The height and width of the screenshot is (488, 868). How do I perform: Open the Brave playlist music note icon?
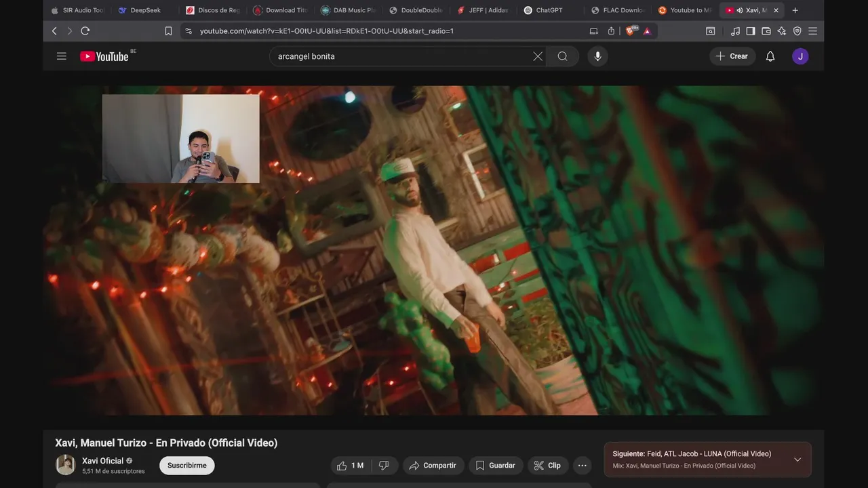click(736, 31)
